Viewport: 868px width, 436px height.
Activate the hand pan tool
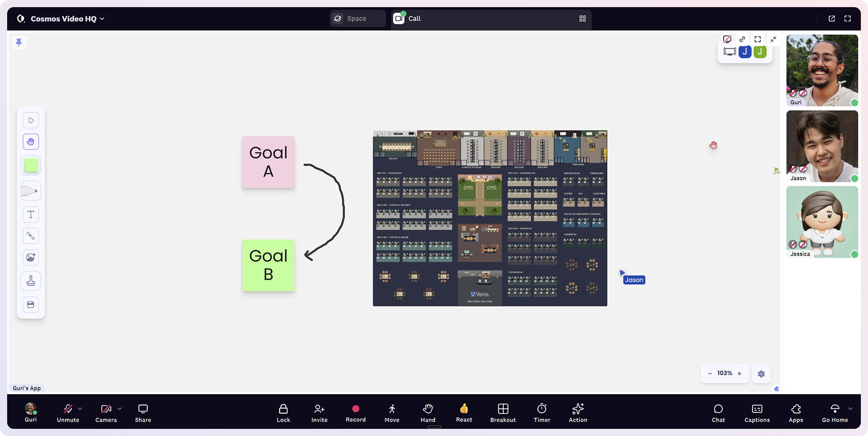tap(31, 142)
